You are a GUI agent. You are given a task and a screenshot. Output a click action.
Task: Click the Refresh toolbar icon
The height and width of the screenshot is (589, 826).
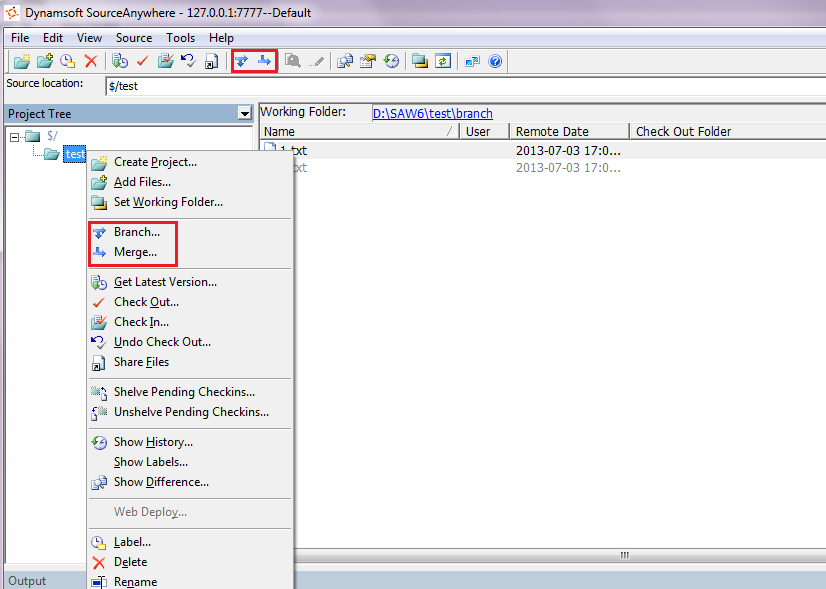(x=442, y=62)
